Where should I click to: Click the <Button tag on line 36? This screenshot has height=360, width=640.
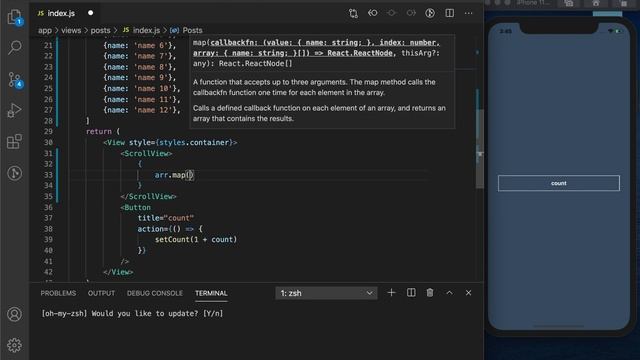[136, 207]
